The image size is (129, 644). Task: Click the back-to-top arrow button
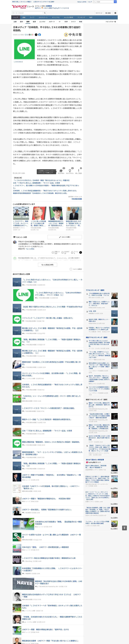point(124,528)
